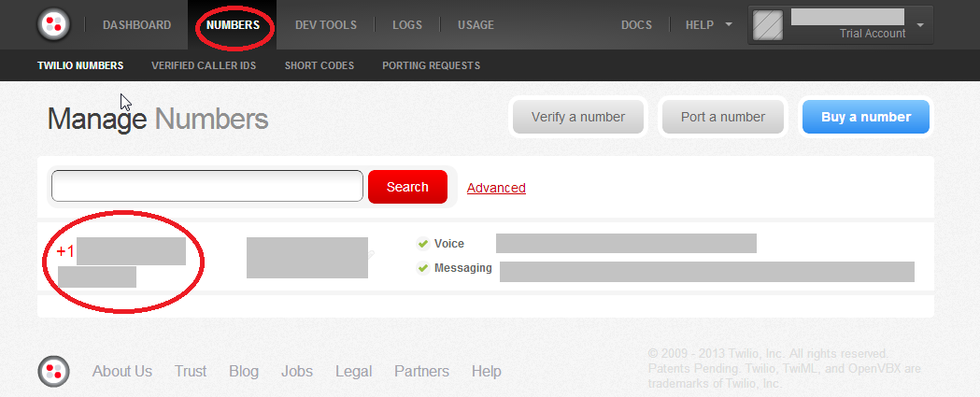Click the Messaging capability label
The image size is (980, 397).
tap(463, 267)
